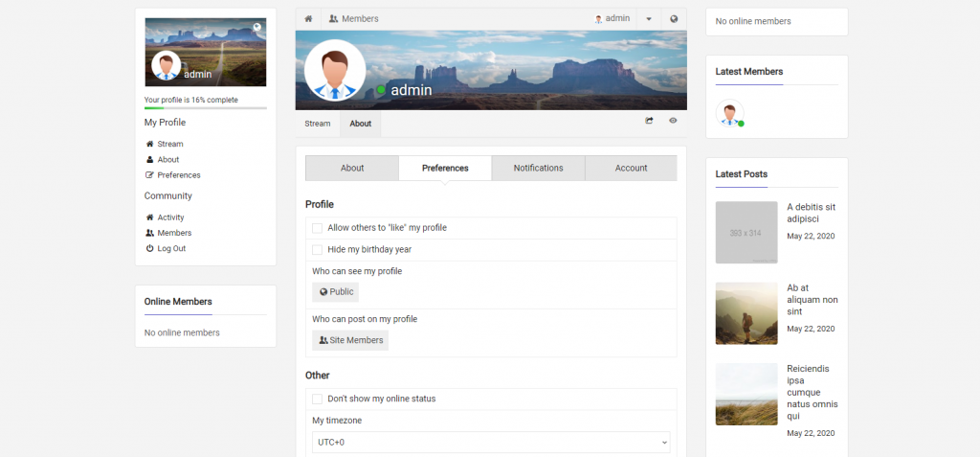This screenshot has height=457, width=980.
Task: Click the share profile arrow icon
Action: [650, 120]
